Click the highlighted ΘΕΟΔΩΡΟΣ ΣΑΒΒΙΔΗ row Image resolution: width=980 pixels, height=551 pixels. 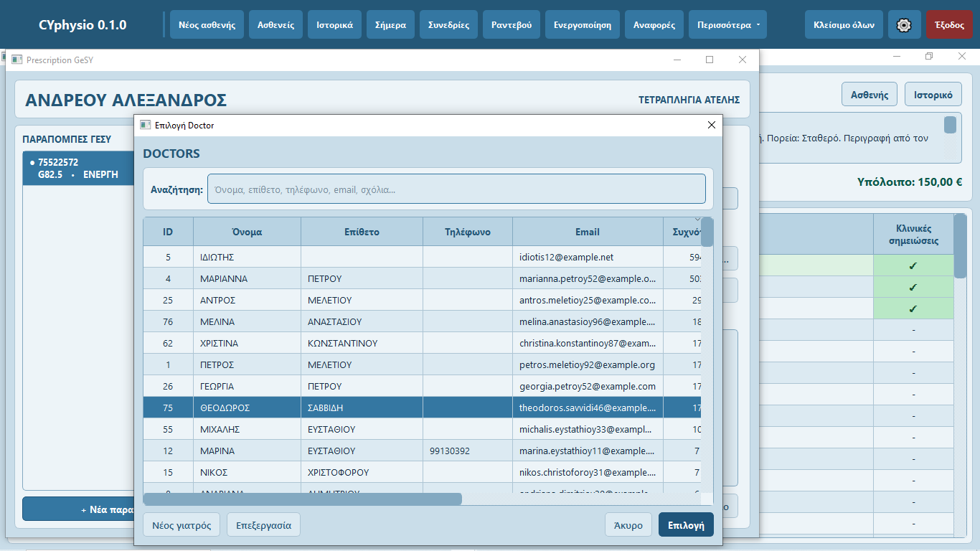point(423,408)
